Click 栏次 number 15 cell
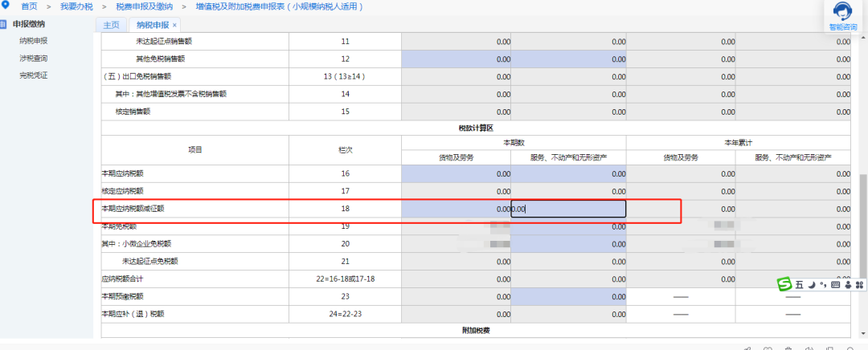This screenshot has height=350, width=868. click(x=346, y=112)
